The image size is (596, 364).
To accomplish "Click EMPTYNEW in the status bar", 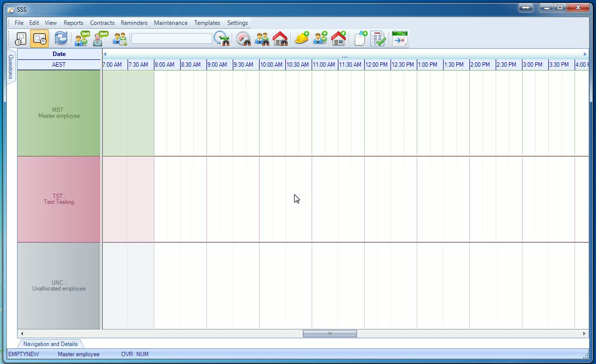I will [23, 354].
